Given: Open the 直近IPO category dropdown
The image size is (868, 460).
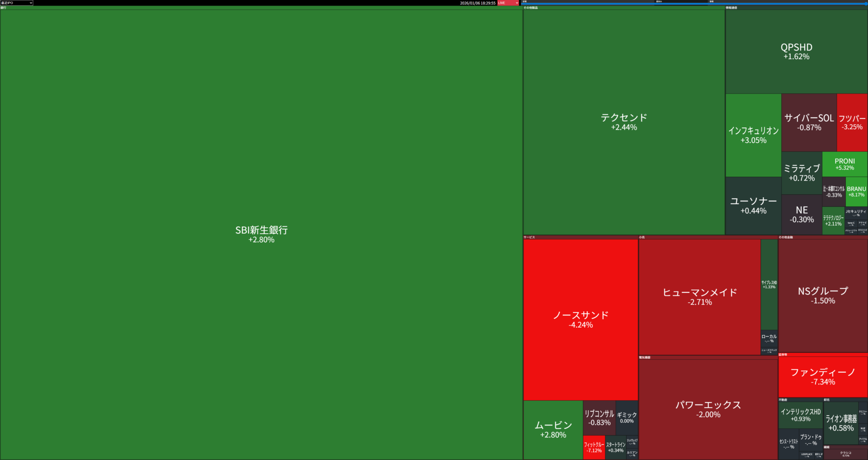Looking at the screenshot, I should tap(17, 3).
